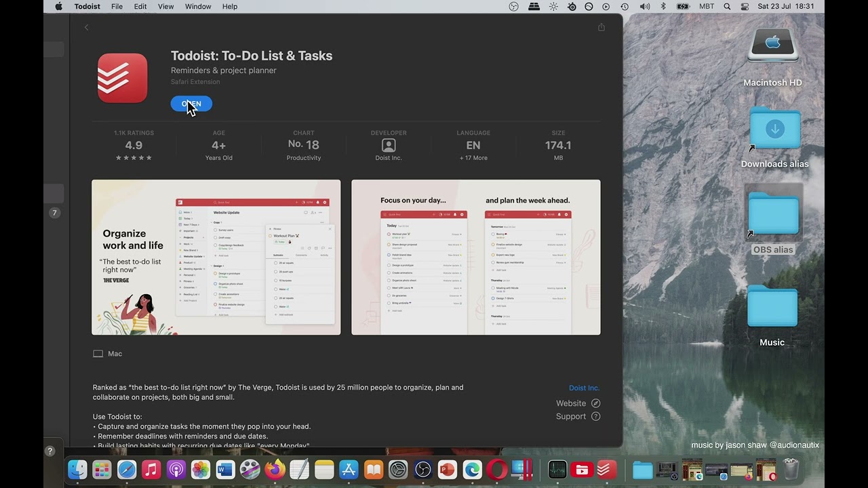Open the Website link

click(x=578, y=403)
